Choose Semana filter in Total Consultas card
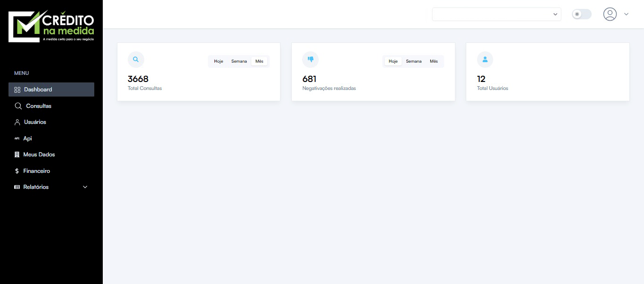Image resolution: width=644 pixels, height=284 pixels. coord(239,61)
